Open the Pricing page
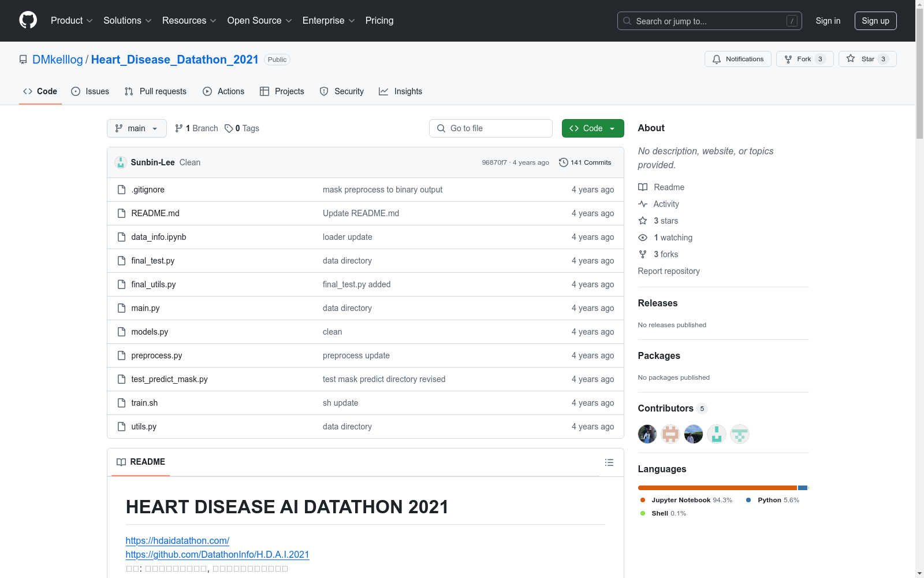This screenshot has height=578, width=924. [x=379, y=20]
